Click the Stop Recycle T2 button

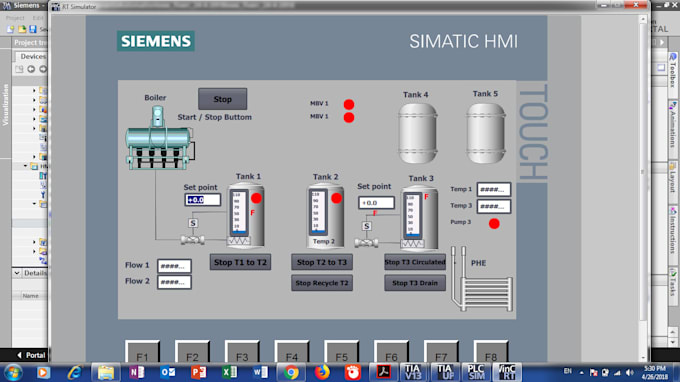322,283
